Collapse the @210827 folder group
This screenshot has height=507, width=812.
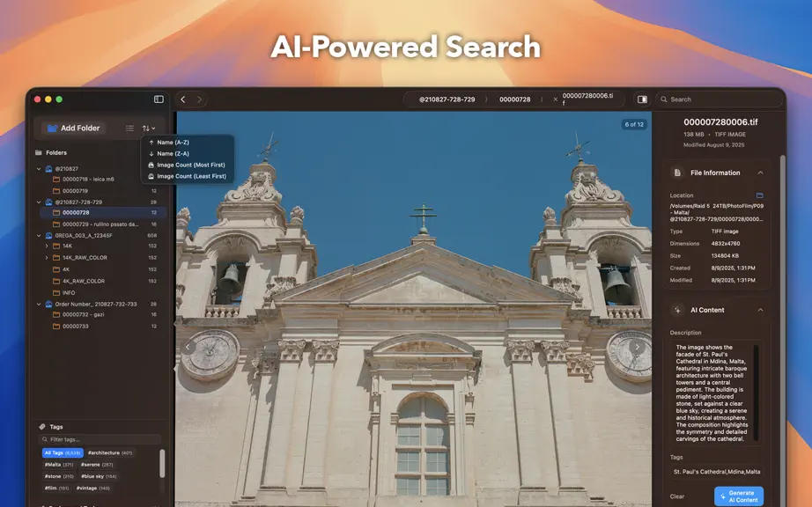[39, 169]
